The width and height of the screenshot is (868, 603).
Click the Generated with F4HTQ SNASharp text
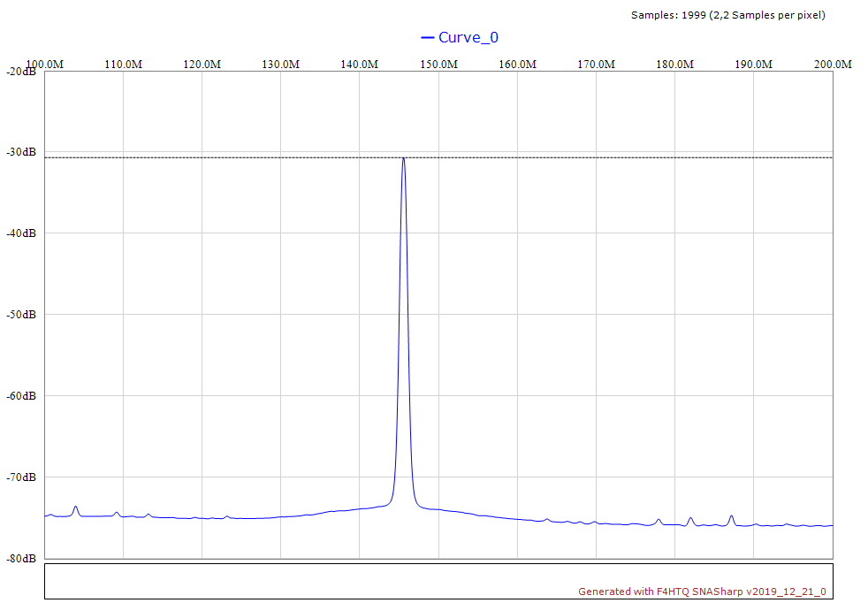[702, 592]
